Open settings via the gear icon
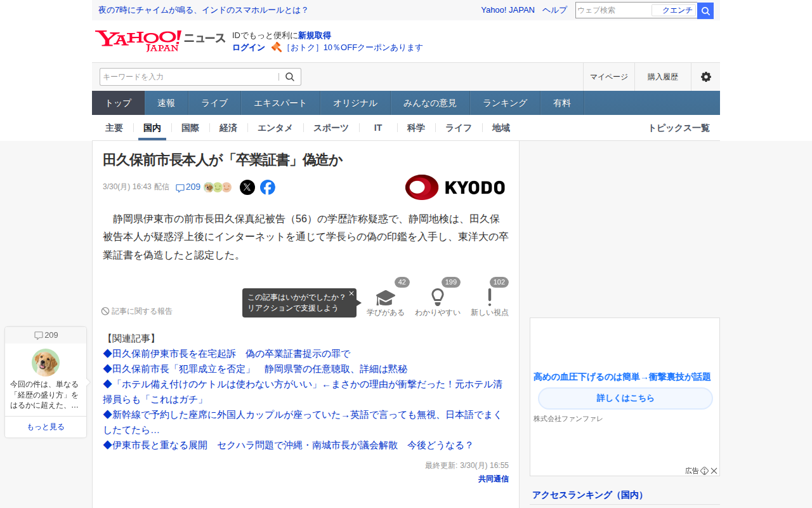This screenshot has width=812, height=508. (x=705, y=77)
